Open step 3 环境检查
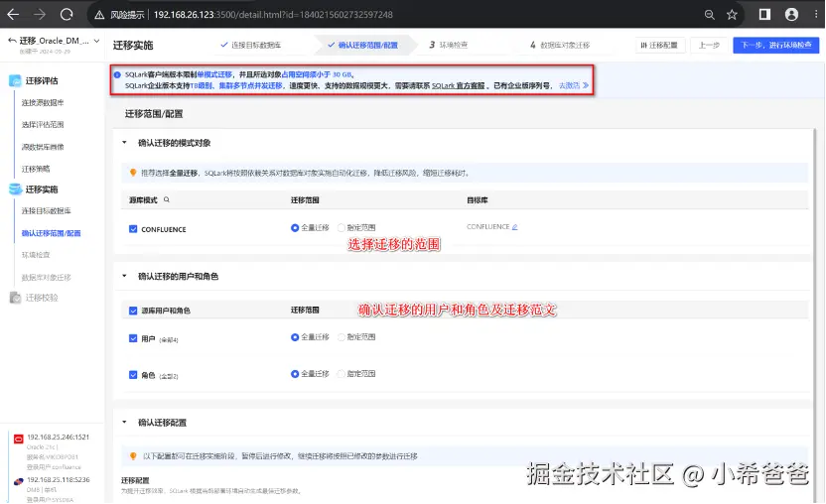The width and height of the screenshot is (826, 504). tap(449, 46)
